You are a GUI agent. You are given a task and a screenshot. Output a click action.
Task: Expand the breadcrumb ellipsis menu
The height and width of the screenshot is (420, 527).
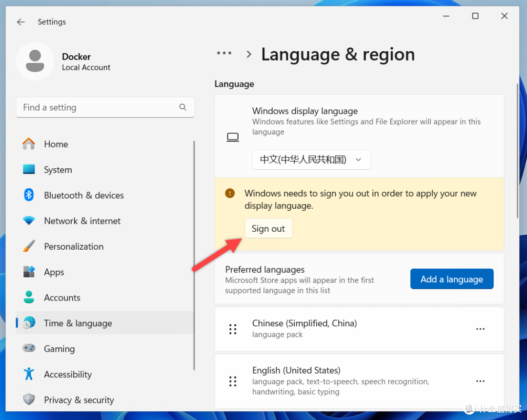[224, 53]
